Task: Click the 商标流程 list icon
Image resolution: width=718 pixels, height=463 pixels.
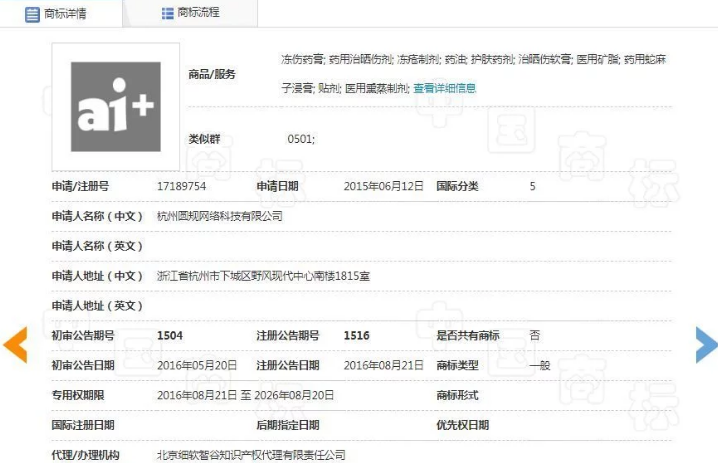Action: (x=168, y=13)
